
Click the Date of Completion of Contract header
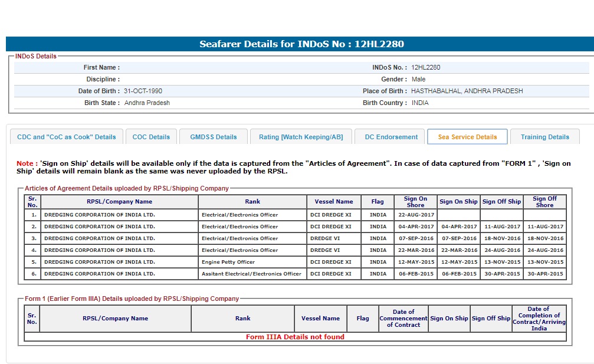(x=539, y=319)
